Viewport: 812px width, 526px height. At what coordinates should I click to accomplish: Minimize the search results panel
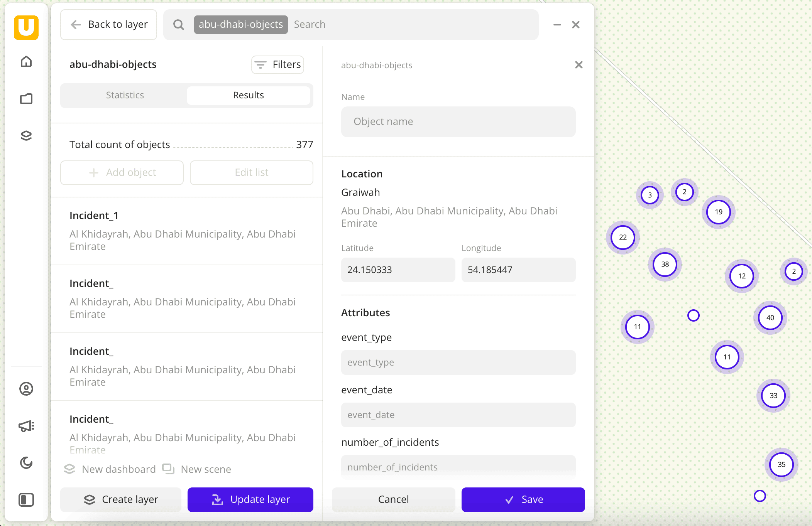pos(558,24)
